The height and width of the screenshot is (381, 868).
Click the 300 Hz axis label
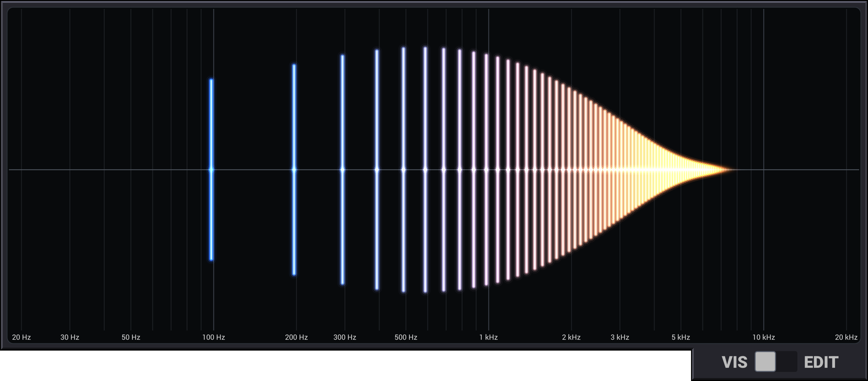click(x=345, y=337)
